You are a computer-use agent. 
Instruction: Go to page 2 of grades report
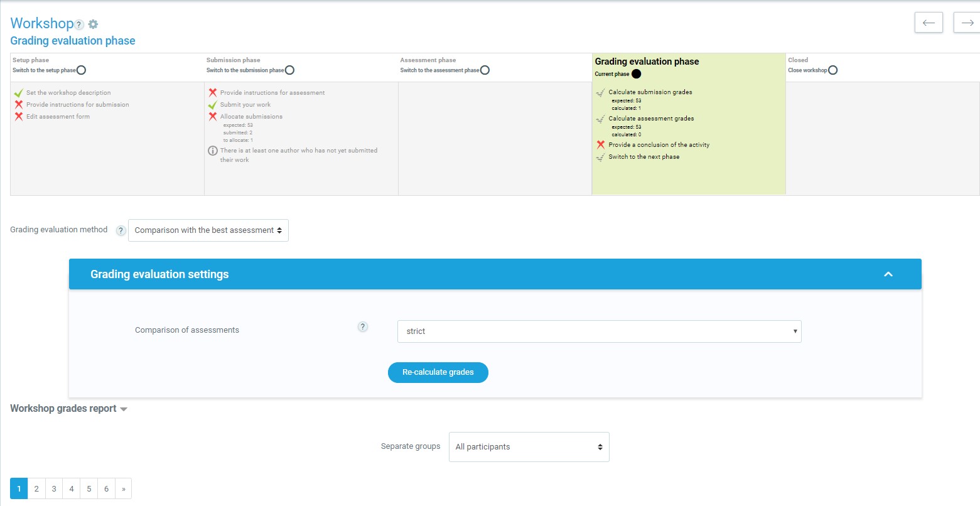point(36,488)
